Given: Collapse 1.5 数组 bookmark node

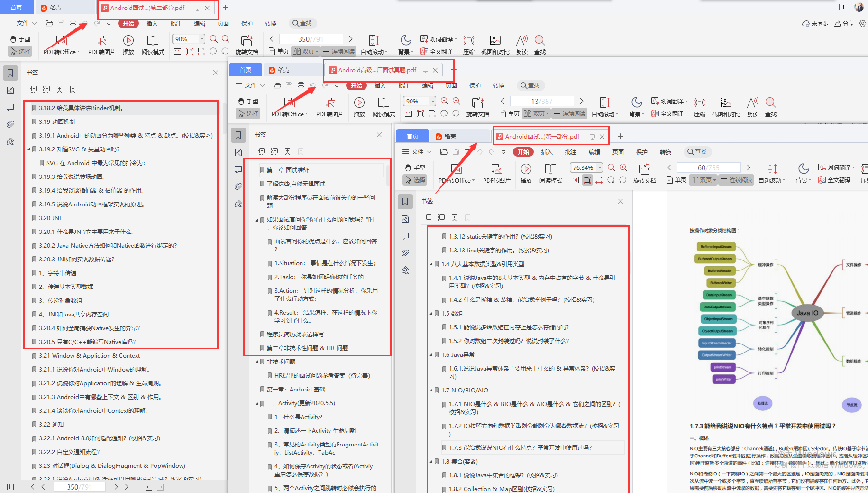Looking at the screenshot, I should [x=431, y=313].
